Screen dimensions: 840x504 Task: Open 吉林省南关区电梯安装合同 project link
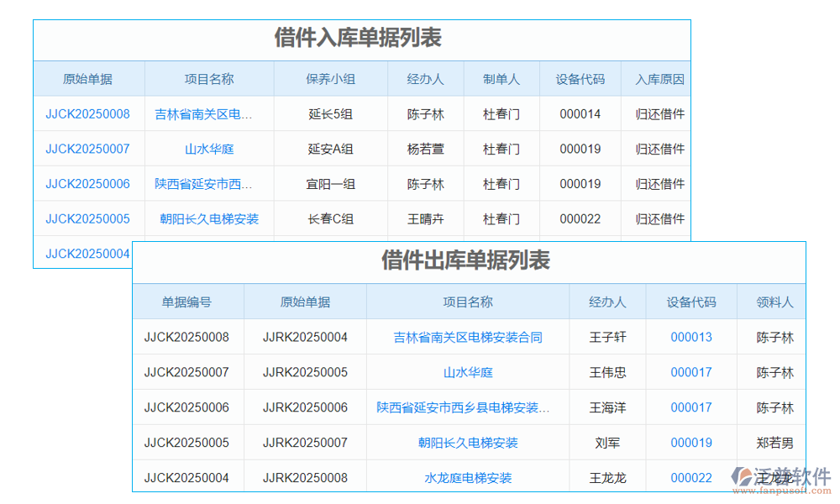coord(468,338)
